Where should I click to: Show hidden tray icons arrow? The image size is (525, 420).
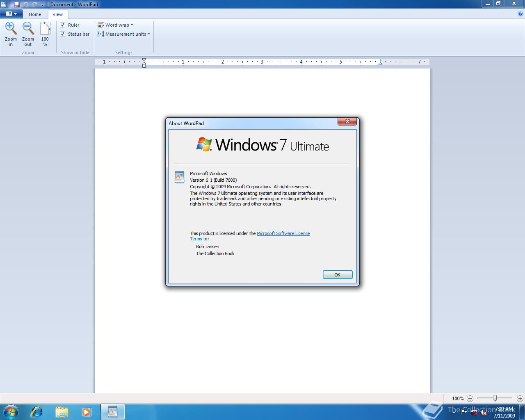tap(454, 412)
